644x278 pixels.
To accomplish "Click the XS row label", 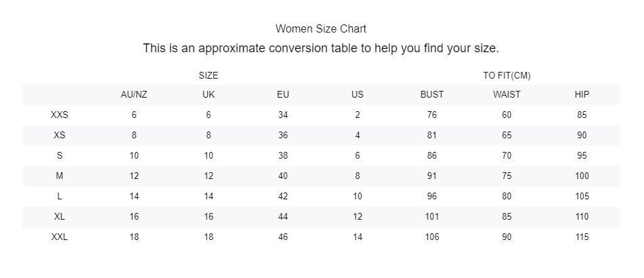I will click(x=60, y=135).
